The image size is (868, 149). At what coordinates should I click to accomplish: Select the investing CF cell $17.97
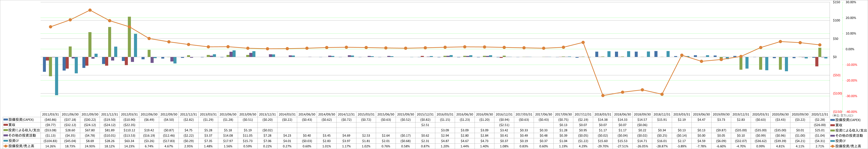coord(228,141)
